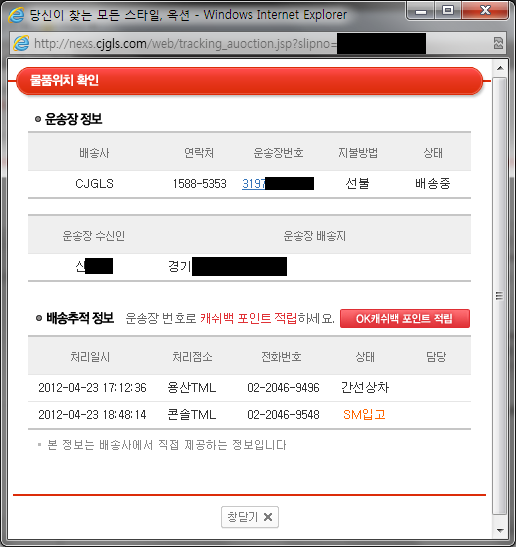Image resolution: width=516 pixels, height=547 pixels.
Task: Click the 연락처 column header
Action: (199, 153)
